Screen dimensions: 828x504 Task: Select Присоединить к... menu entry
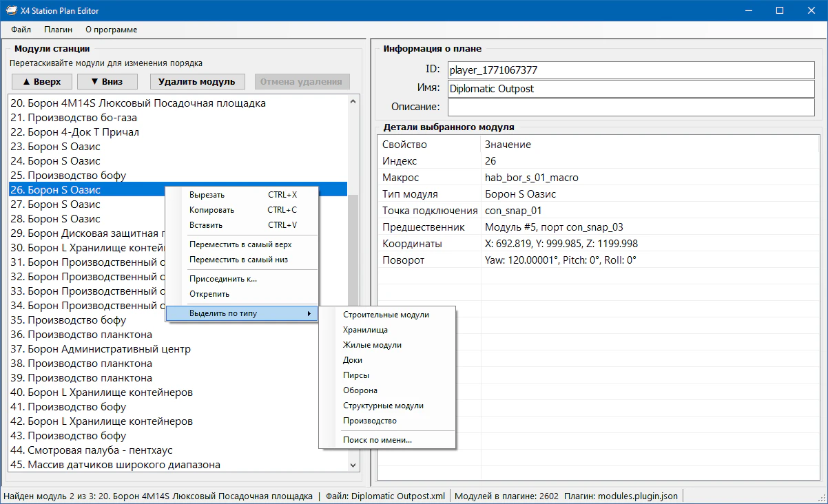222,279
